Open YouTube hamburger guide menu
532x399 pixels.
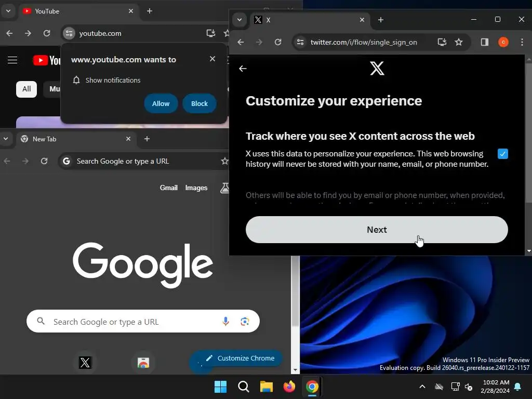pos(12,60)
